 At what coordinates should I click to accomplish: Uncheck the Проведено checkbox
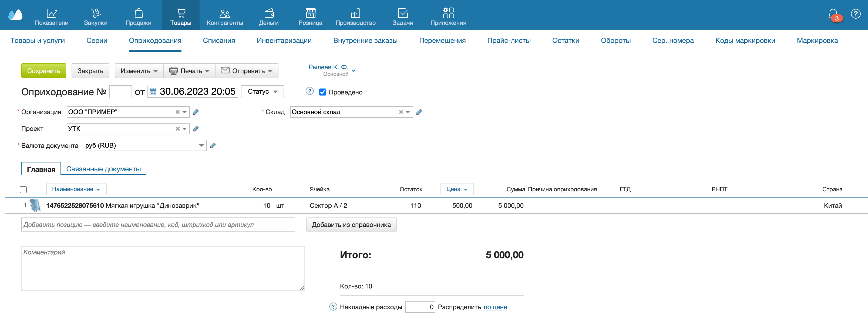[322, 92]
